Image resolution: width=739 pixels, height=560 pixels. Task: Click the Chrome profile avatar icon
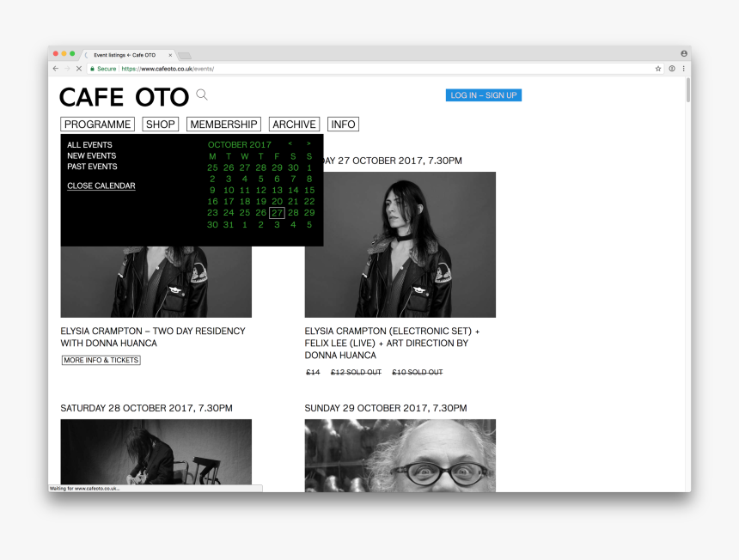(x=683, y=54)
